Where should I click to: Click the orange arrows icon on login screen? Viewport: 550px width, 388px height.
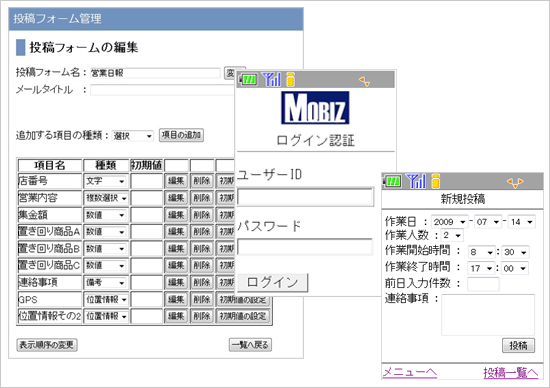tap(364, 82)
